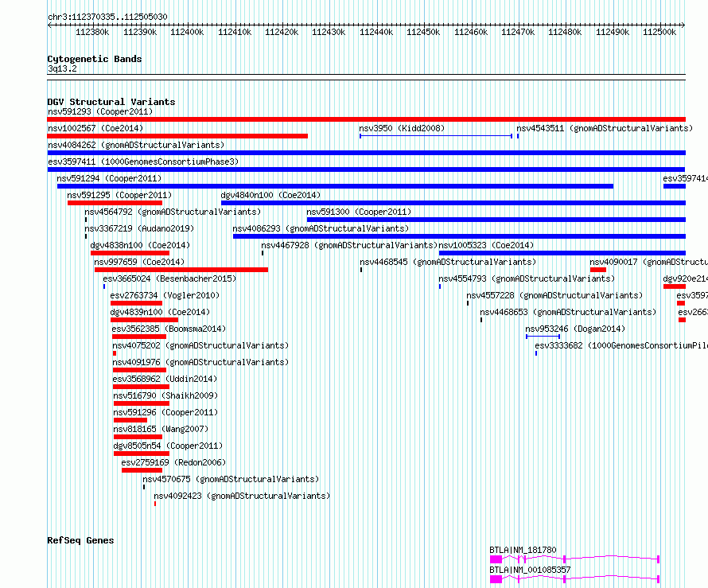The image size is (708, 588).
Task: Open the BTLA|NM_181780 gene label
Action: click(x=523, y=550)
